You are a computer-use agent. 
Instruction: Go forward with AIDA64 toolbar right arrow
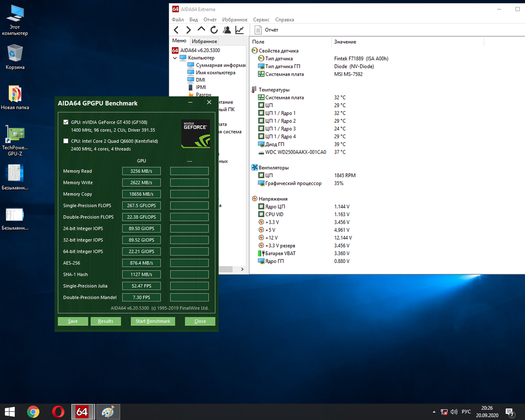point(189,30)
